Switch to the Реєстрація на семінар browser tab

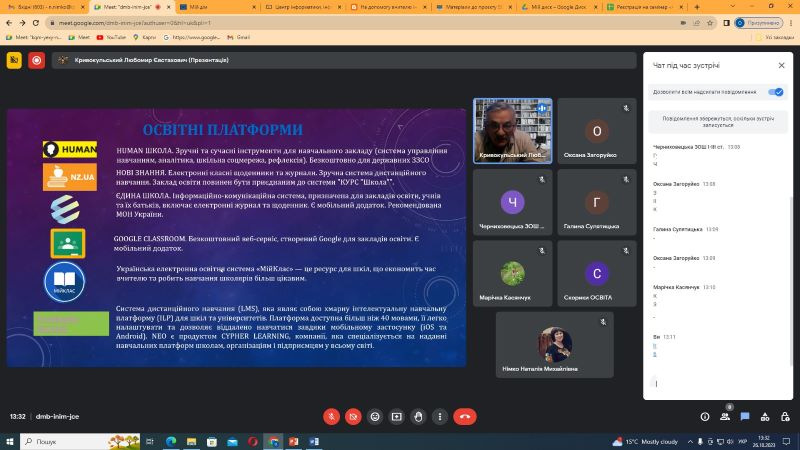click(x=643, y=7)
